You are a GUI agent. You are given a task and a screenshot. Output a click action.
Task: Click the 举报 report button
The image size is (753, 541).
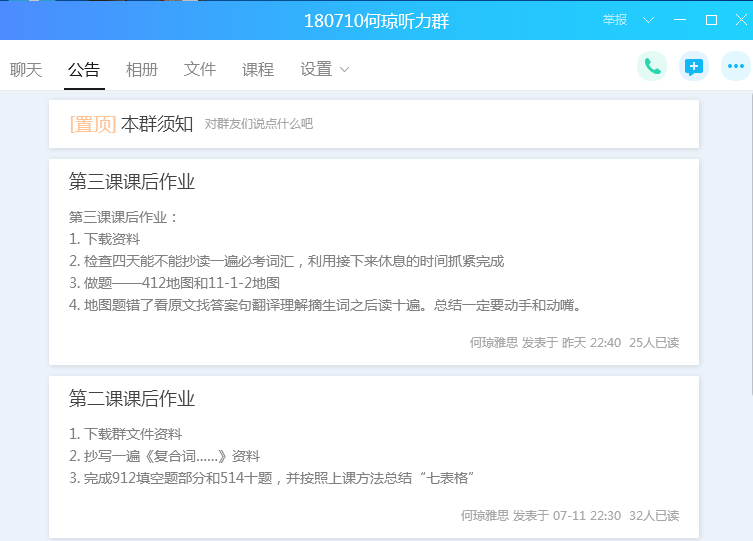(615, 20)
